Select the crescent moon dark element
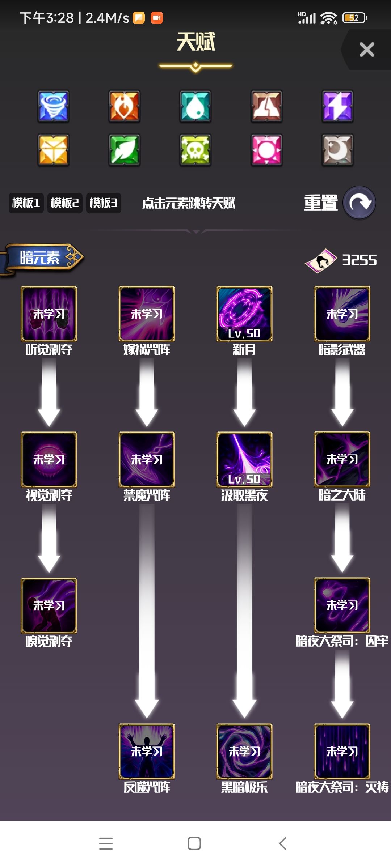391x868 pixels. click(x=338, y=150)
